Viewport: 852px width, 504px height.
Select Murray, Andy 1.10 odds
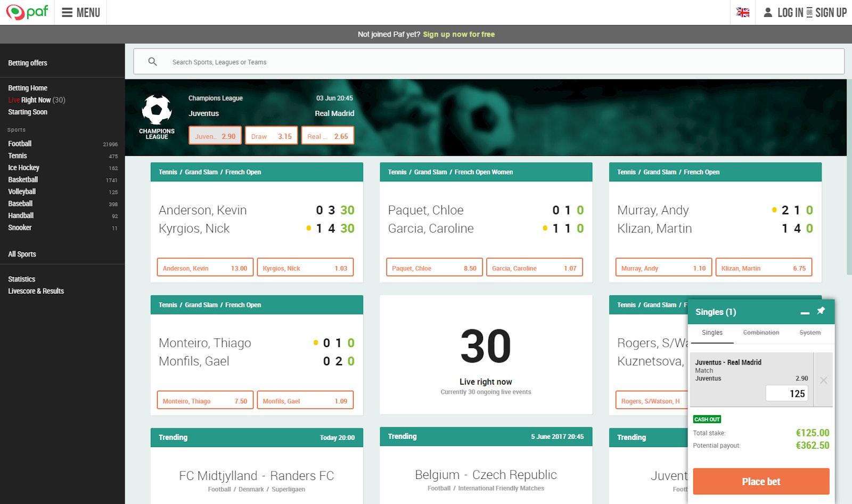(x=663, y=268)
